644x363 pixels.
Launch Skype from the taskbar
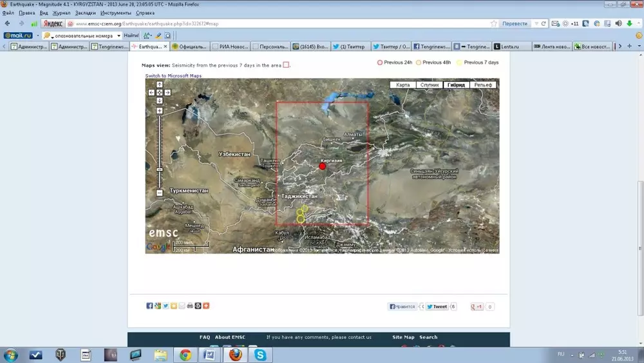point(260,355)
